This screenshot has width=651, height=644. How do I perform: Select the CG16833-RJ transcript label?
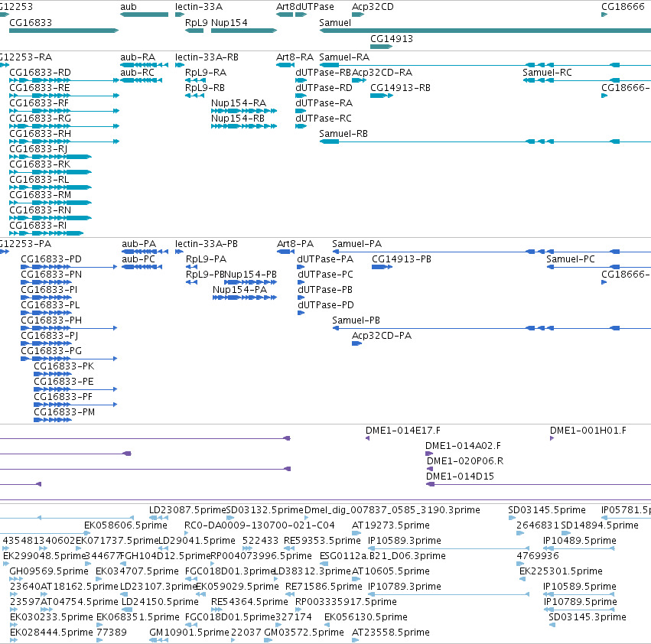(x=38, y=148)
